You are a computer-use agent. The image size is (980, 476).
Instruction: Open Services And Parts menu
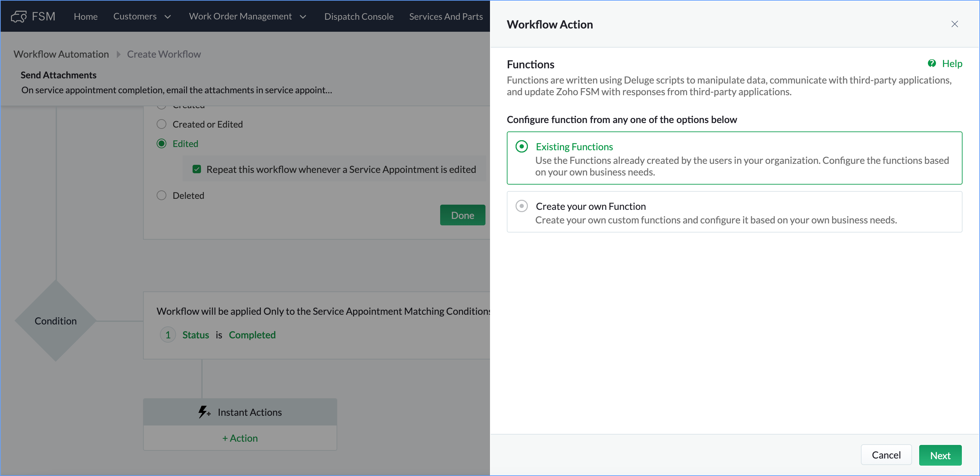446,17
